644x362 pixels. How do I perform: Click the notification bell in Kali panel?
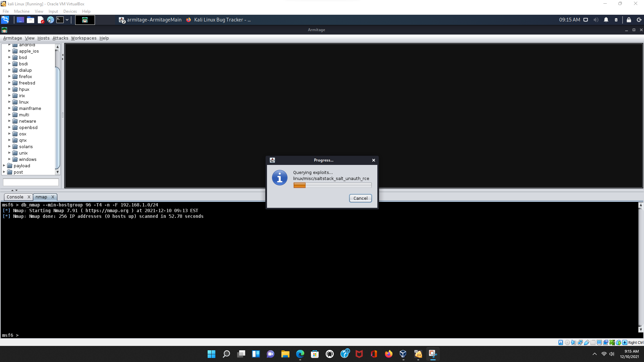click(606, 20)
